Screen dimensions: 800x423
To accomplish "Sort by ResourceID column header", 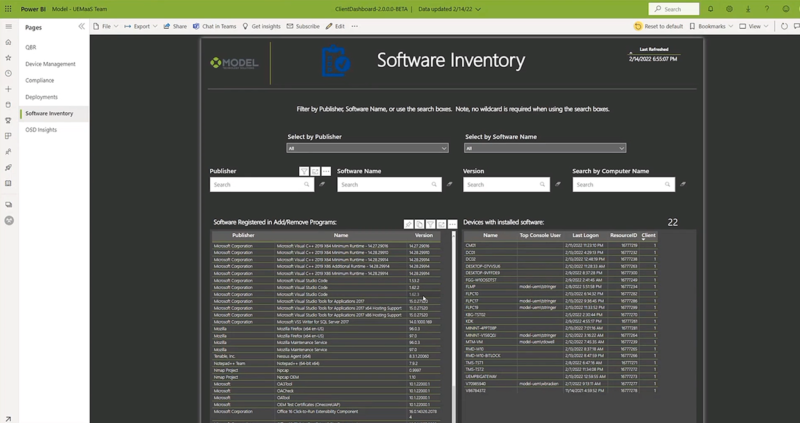I will [x=623, y=235].
